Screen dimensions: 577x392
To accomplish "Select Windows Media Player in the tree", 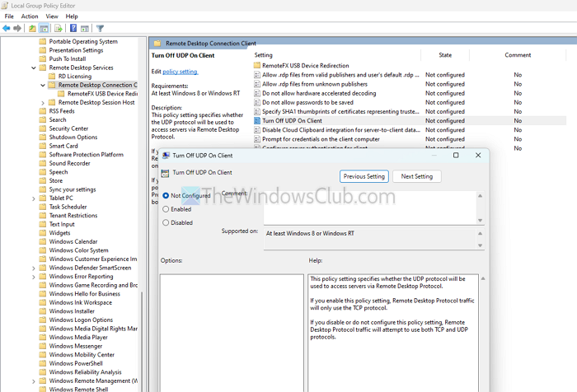I will 78,337.
